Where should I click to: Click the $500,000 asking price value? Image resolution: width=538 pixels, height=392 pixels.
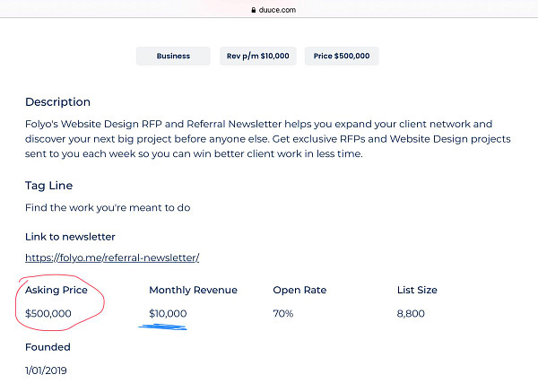pos(48,313)
